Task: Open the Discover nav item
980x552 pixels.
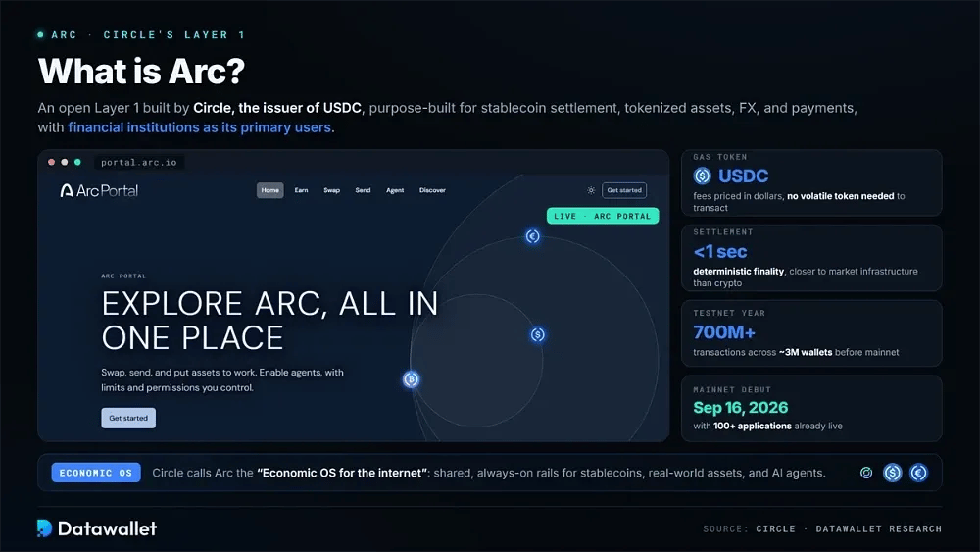Action: point(432,190)
